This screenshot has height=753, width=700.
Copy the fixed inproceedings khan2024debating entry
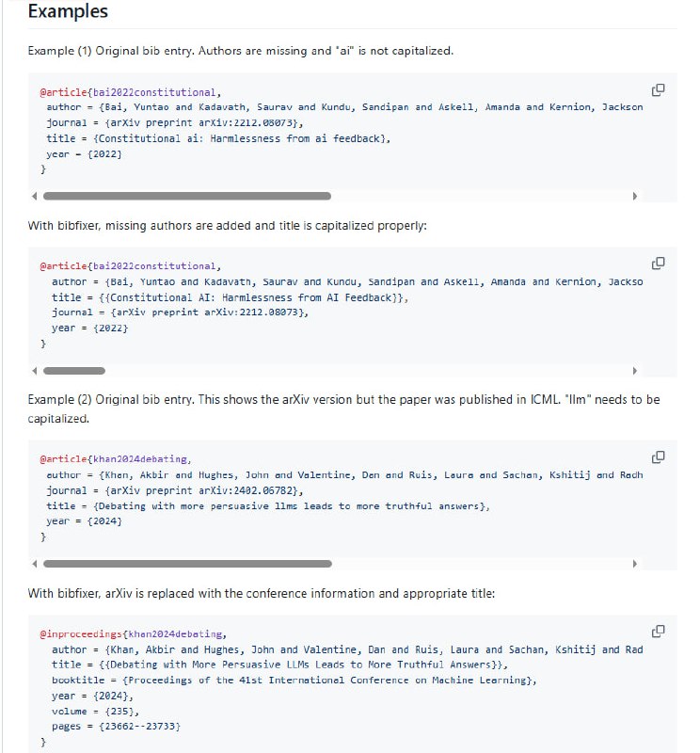[x=658, y=631]
